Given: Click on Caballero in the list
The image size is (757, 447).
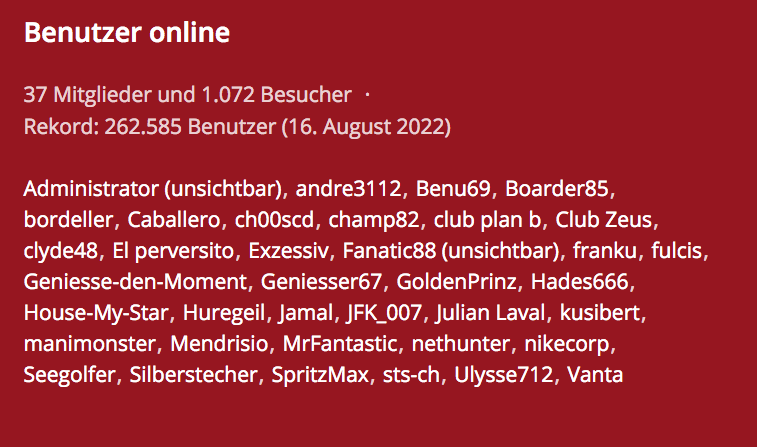Looking at the screenshot, I should pyautogui.click(x=177, y=220).
